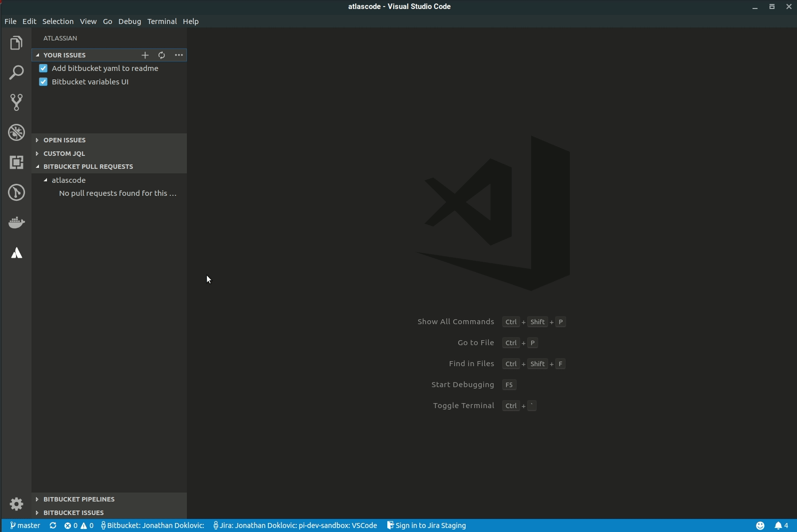The height and width of the screenshot is (532, 797).
Task: Toggle checkbox for Bitbucket variables UI
Action: point(43,82)
